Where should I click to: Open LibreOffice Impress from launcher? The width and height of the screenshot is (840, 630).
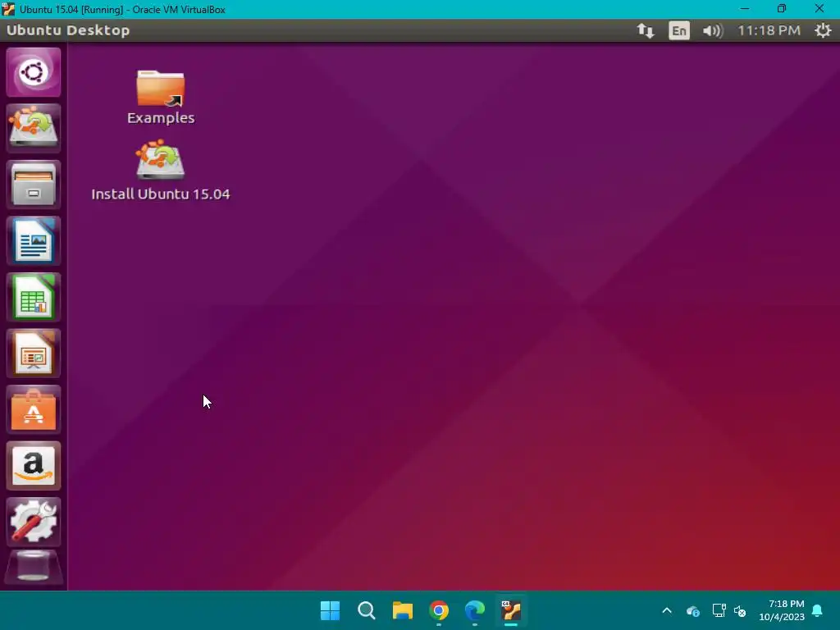[33, 354]
